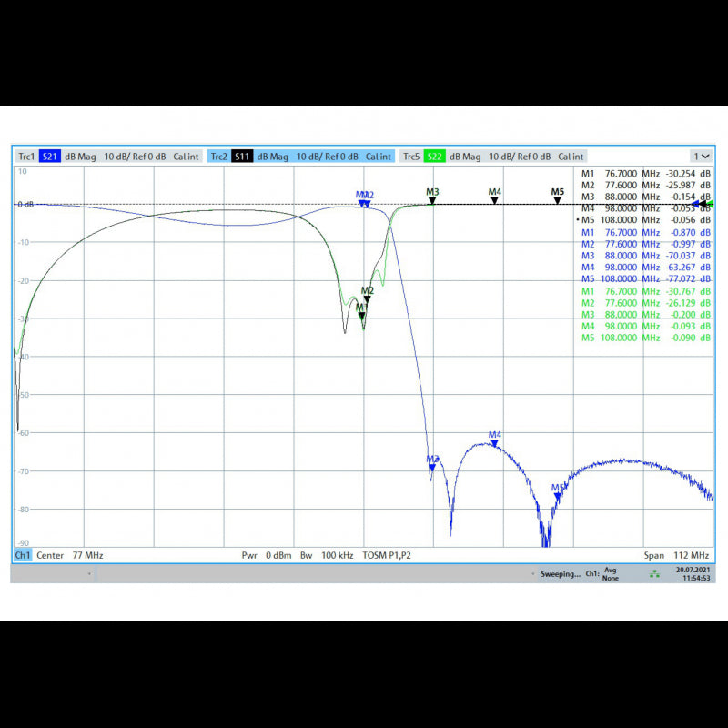Select the Trc1 trace label

tap(26, 157)
